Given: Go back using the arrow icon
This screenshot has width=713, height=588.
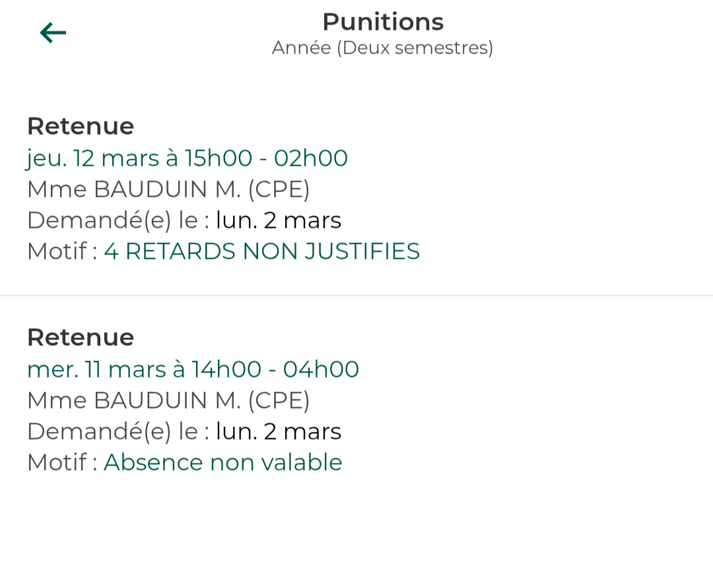Looking at the screenshot, I should tap(53, 32).
